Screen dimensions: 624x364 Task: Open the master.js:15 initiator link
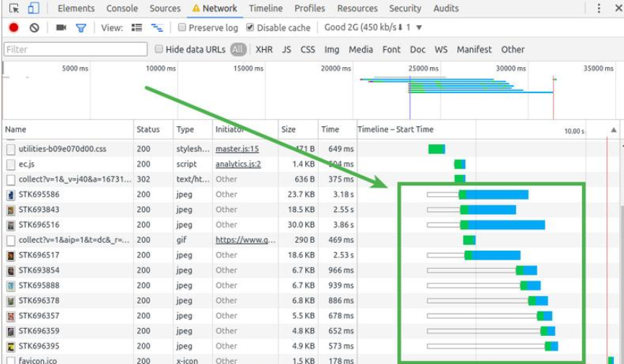pos(237,148)
